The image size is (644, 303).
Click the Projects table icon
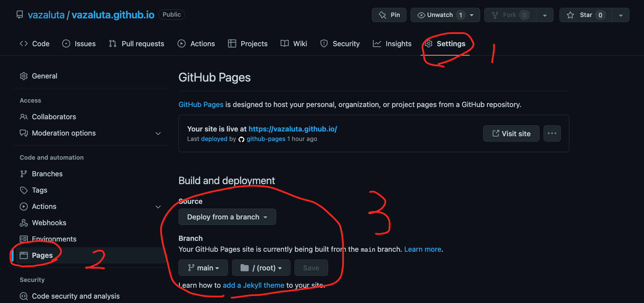[x=232, y=43]
